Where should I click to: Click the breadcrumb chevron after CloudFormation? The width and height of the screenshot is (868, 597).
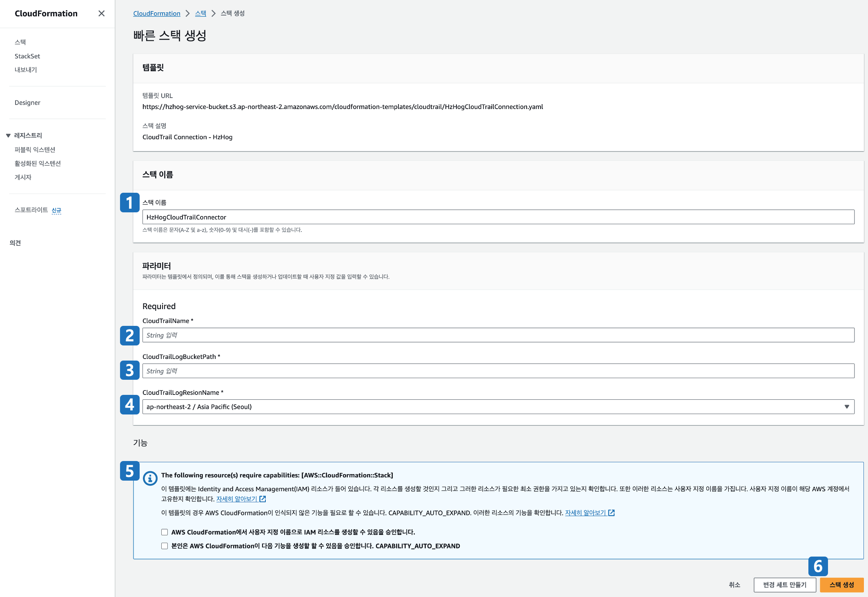187,13
